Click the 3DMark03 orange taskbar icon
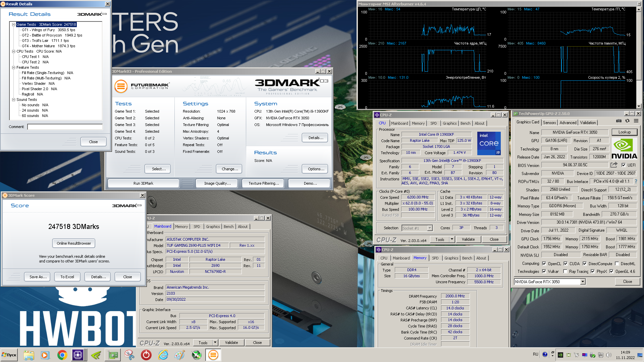 click(213, 355)
